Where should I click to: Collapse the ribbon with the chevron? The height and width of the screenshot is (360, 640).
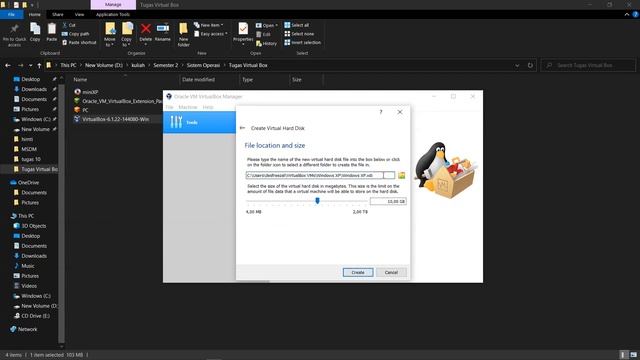click(x=627, y=14)
